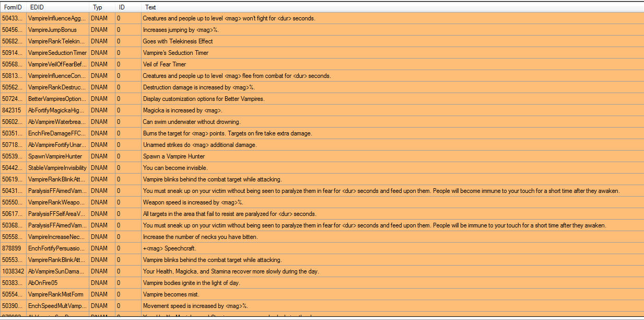The height and width of the screenshot is (320, 644).
Task: Select the row with FormID 1038342
Action: tap(13, 271)
